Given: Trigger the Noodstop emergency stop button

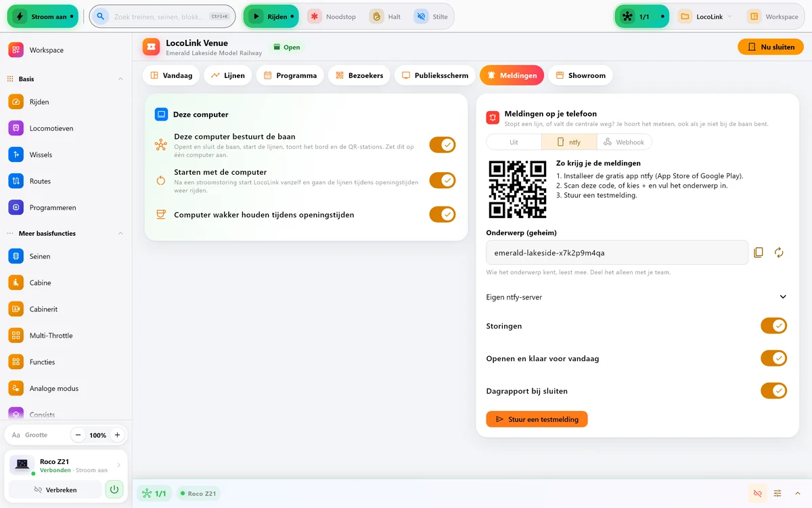Looking at the screenshot, I should pos(332,16).
